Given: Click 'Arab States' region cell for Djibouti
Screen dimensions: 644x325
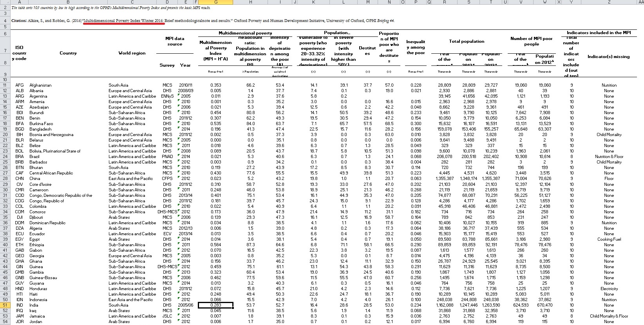Looking at the screenshot, I should 119,217.
